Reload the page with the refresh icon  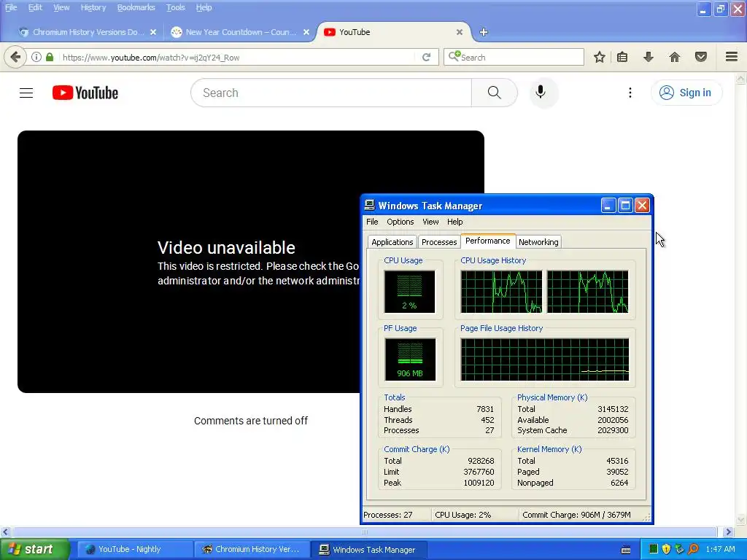click(426, 57)
